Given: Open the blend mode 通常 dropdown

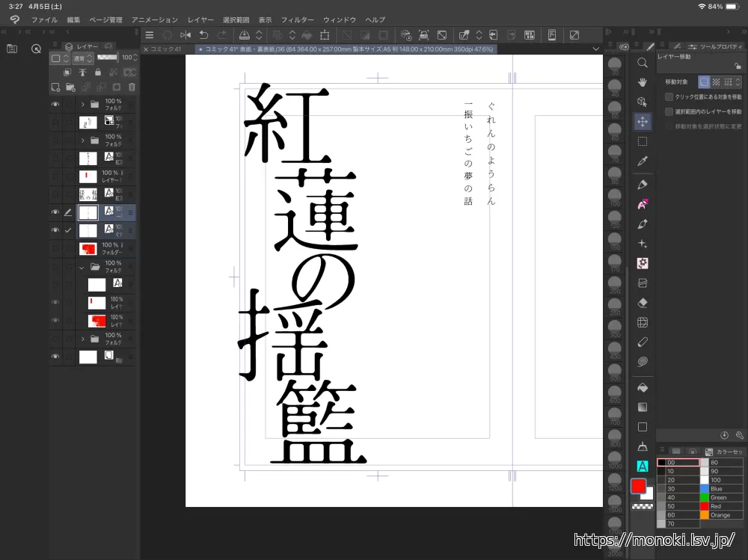Looking at the screenshot, I should point(82,58).
